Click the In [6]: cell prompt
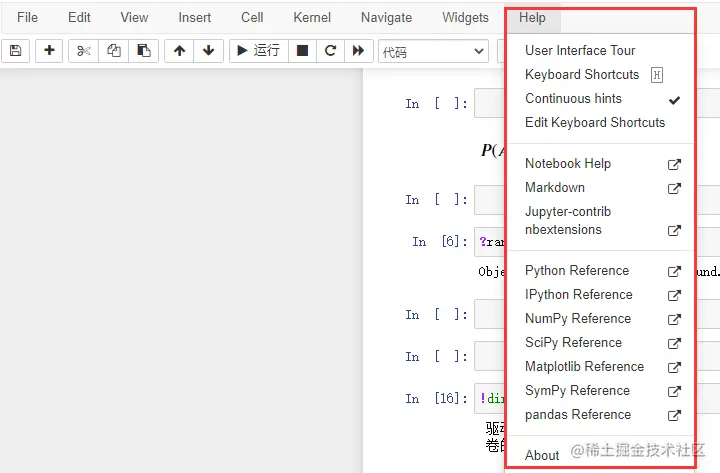 click(x=440, y=242)
